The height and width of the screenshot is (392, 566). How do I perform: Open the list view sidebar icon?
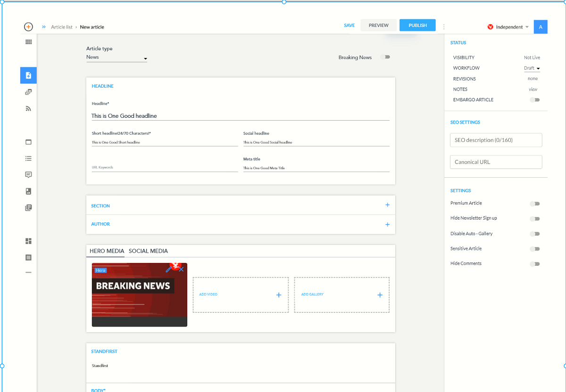point(28,158)
